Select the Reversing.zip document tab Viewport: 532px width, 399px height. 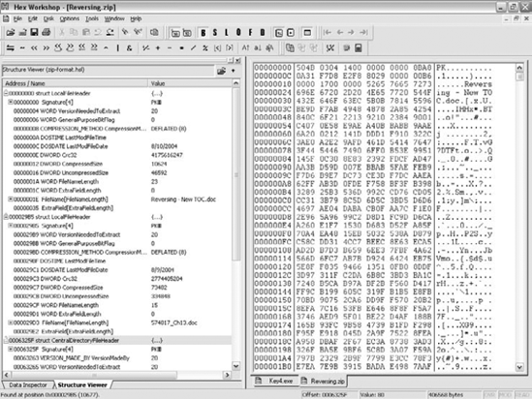pyautogui.click(x=323, y=381)
